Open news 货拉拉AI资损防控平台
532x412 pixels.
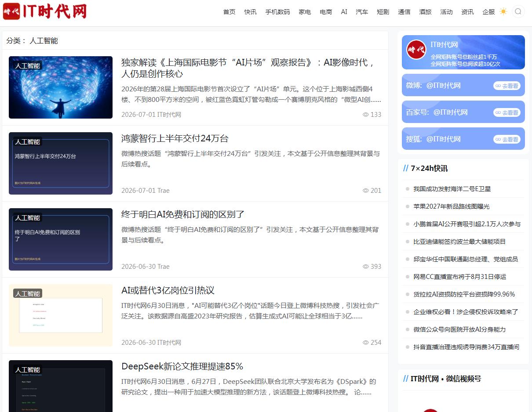[x=464, y=294]
